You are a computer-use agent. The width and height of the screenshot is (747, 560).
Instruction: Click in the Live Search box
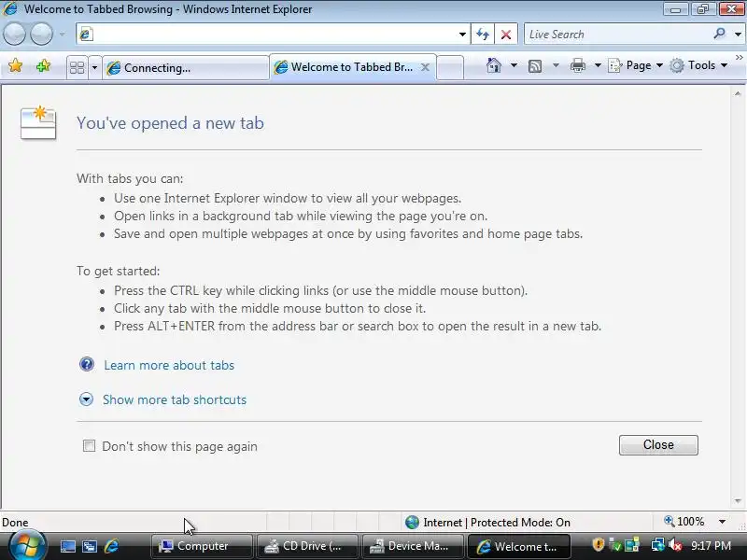pyautogui.click(x=619, y=35)
